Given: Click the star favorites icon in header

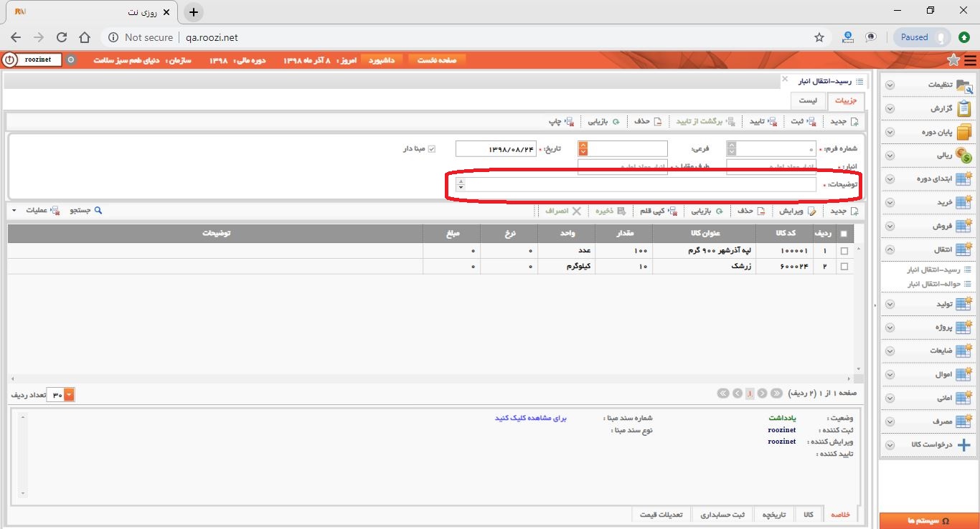Looking at the screenshot, I should click(953, 60).
